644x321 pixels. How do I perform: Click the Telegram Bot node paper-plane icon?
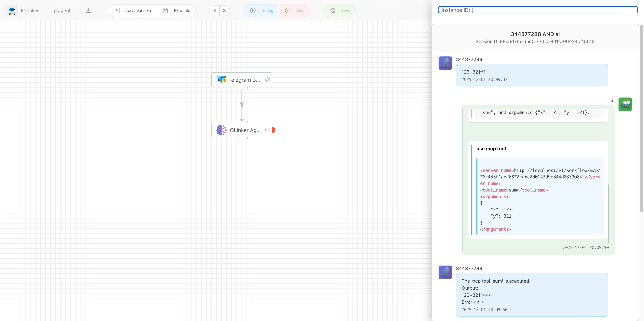[221, 80]
